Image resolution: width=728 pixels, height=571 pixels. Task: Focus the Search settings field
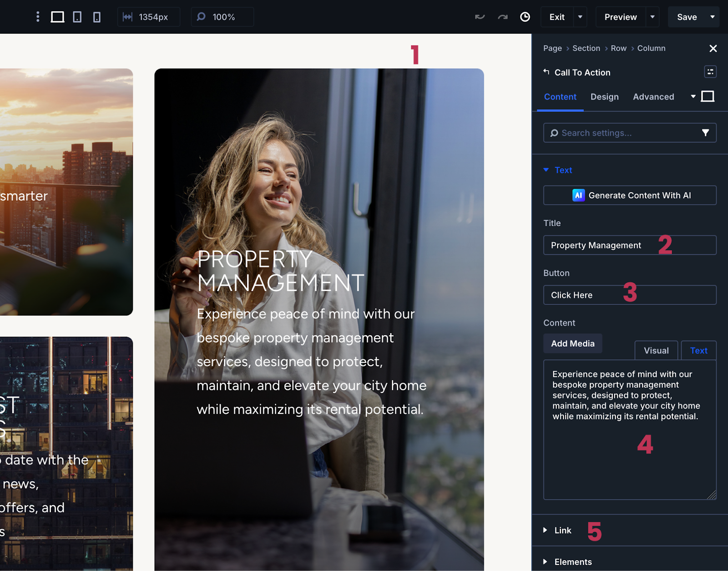[630, 133]
